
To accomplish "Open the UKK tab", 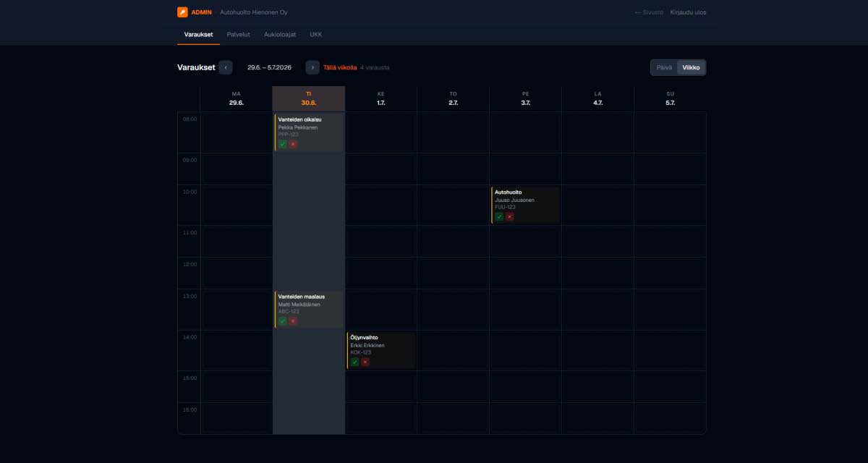I will pos(315,34).
